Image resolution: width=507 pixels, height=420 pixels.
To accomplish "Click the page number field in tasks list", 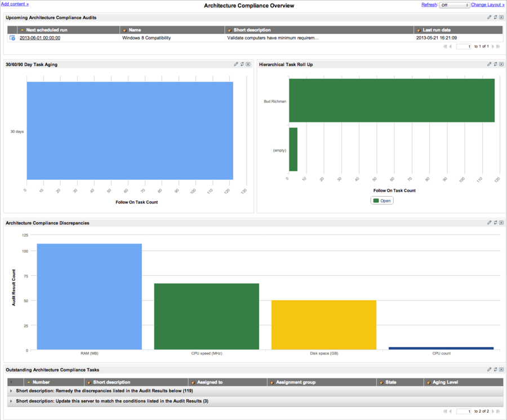I will (x=464, y=412).
